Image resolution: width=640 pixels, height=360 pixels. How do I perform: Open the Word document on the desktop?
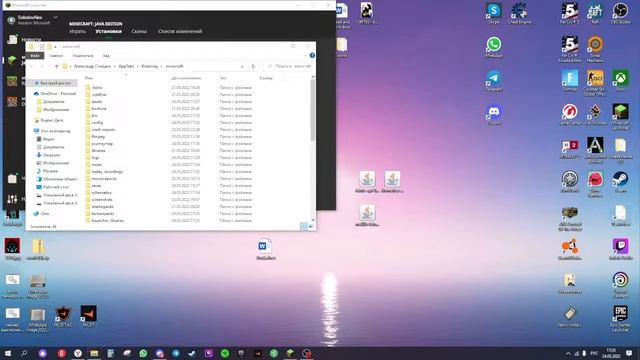point(265,249)
